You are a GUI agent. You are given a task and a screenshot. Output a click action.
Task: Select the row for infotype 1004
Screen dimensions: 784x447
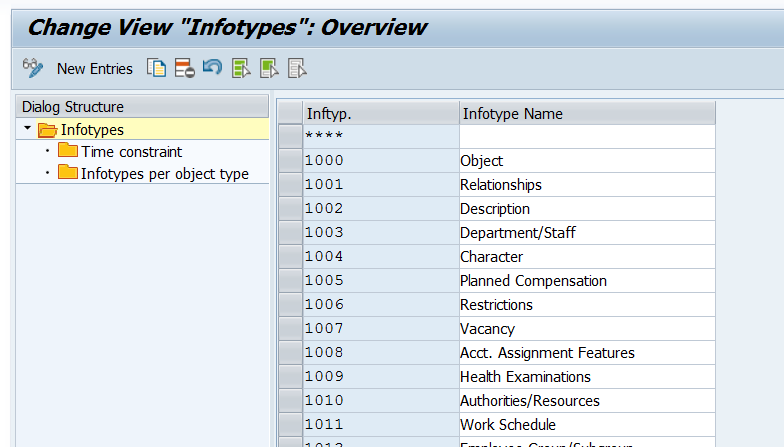290,256
